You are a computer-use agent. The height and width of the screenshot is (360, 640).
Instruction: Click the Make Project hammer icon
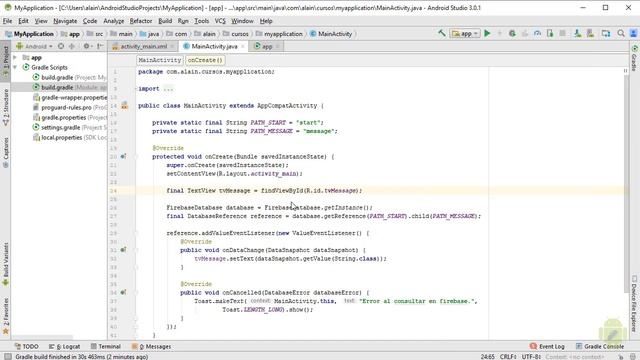point(442,33)
